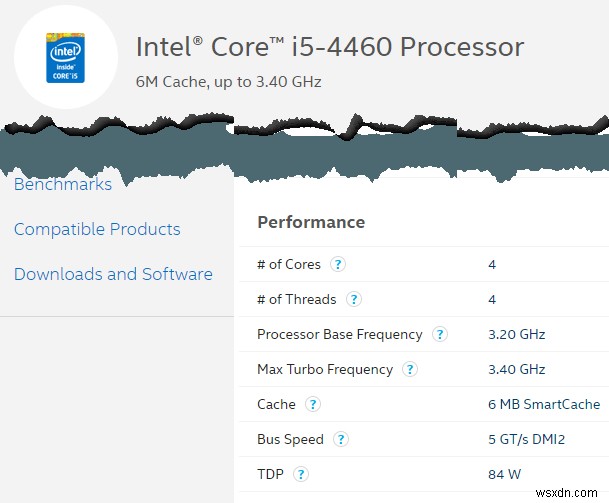Viewport: 609px width, 503px height.
Task: Click the 84 W TDP value
Action: 505,475
